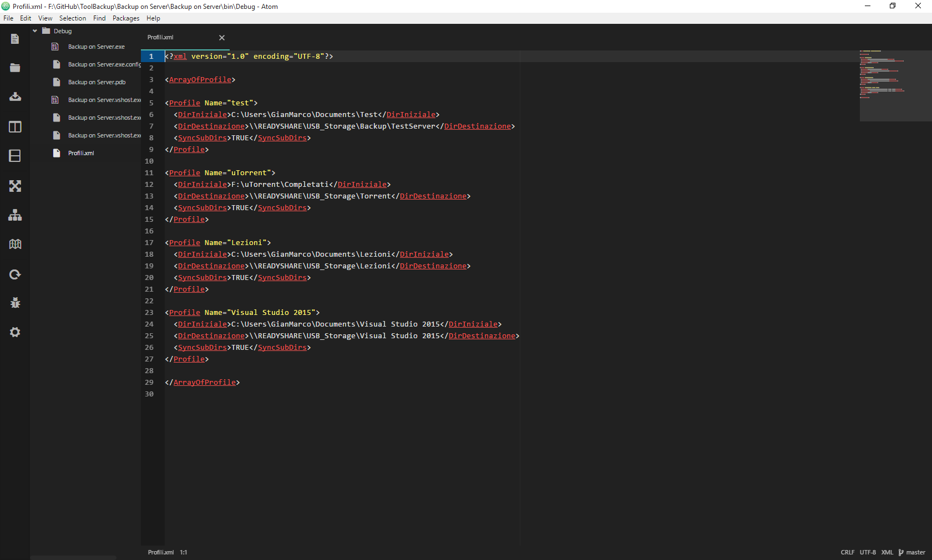Split the editor pane into rows
The height and width of the screenshot is (560, 932).
tap(15, 156)
